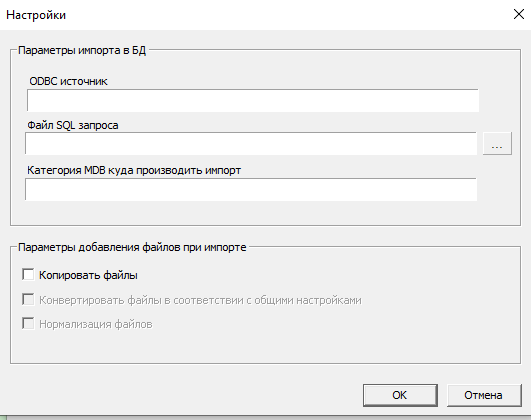This screenshot has width=531, height=420.
Task: Select the Копировать файлы label text
Action: coord(88,275)
